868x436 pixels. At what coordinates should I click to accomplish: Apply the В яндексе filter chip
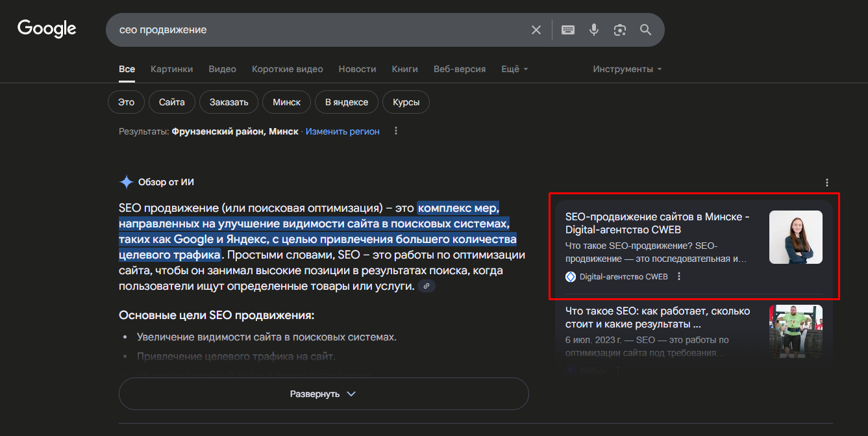[x=347, y=102]
